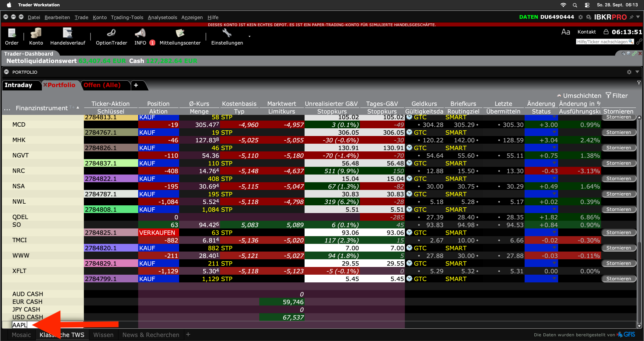Click the lock icon beside the clock
The height and width of the screenshot is (341, 644).
coord(606,32)
